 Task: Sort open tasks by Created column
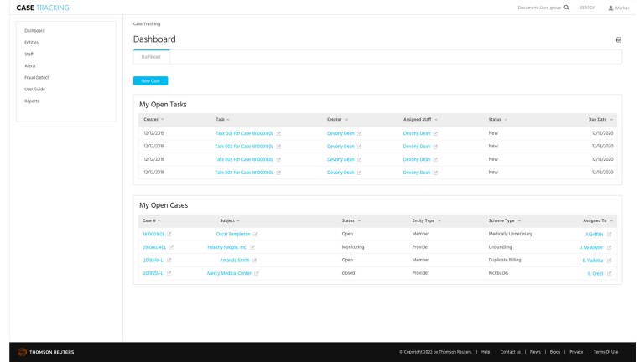point(162,120)
